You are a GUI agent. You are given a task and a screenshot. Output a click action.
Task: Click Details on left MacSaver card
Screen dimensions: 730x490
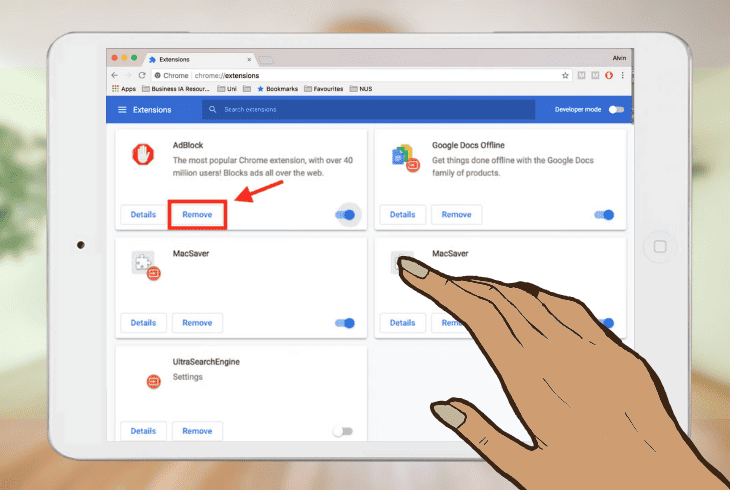143,323
